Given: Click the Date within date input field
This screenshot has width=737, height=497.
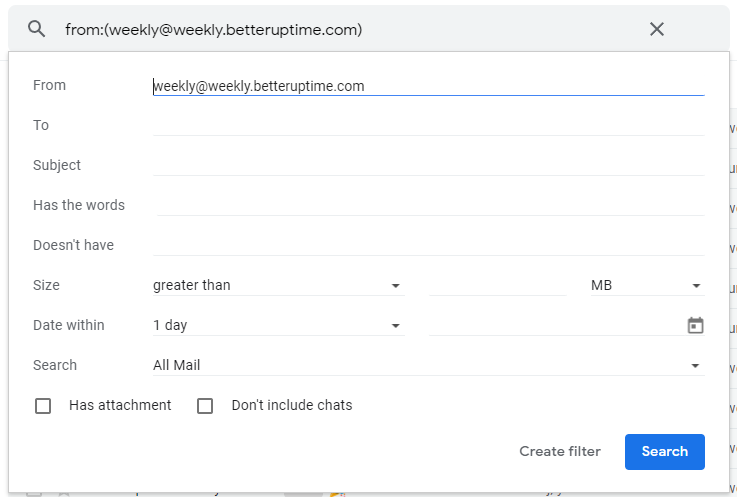Looking at the screenshot, I should coord(555,326).
